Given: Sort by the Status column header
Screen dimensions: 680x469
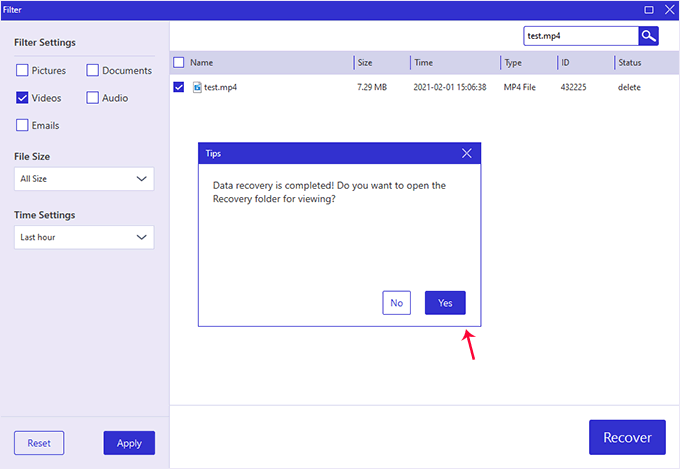Looking at the screenshot, I should (630, 62).
